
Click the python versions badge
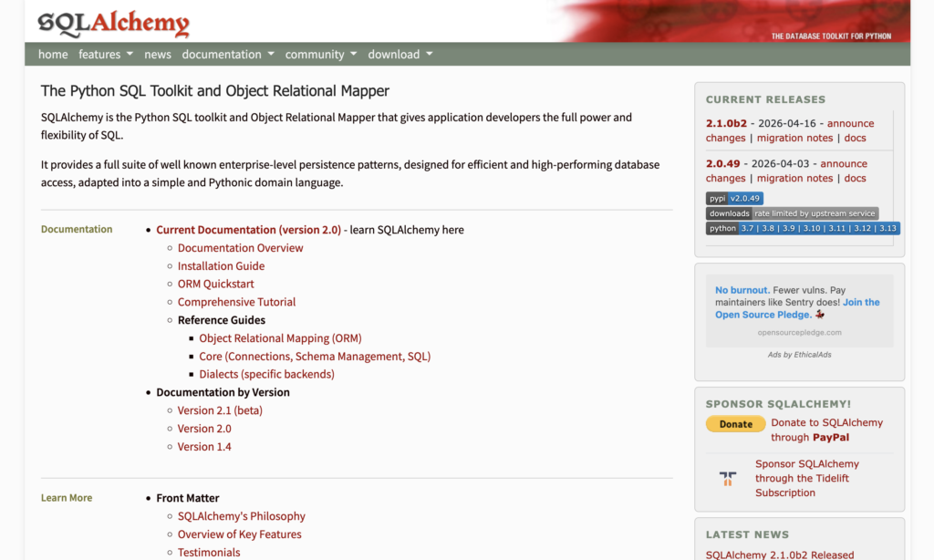803,228
